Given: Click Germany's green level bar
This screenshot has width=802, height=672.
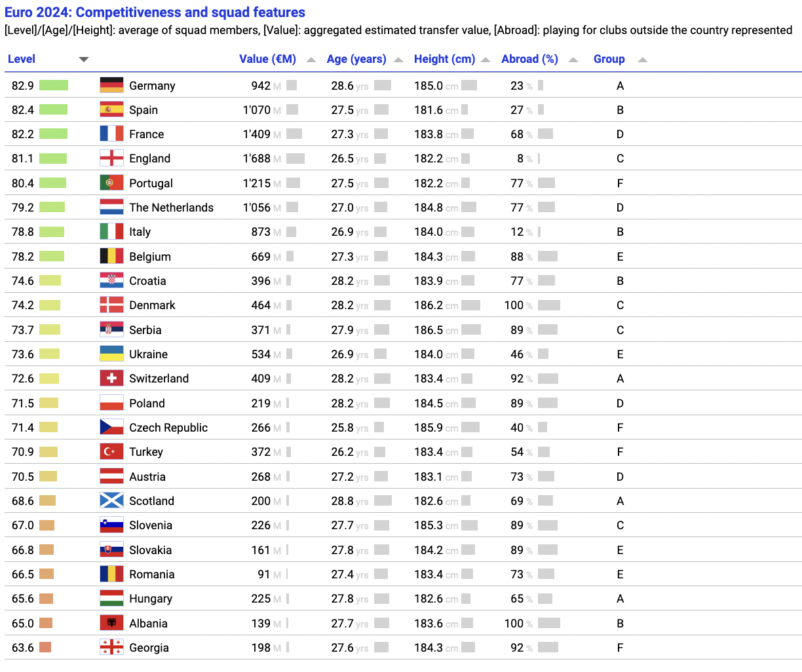Looking at the screenshot, I should click(x=54, y=85).
